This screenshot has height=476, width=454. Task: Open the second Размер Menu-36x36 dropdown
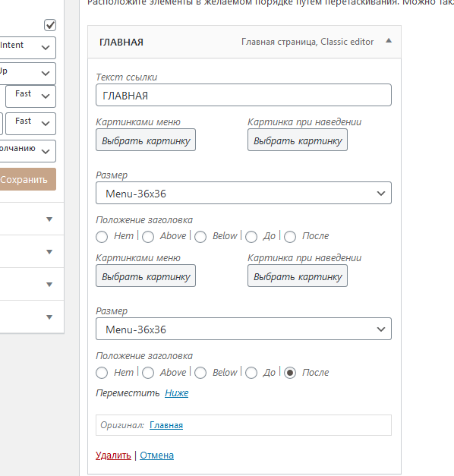(244, 329)
